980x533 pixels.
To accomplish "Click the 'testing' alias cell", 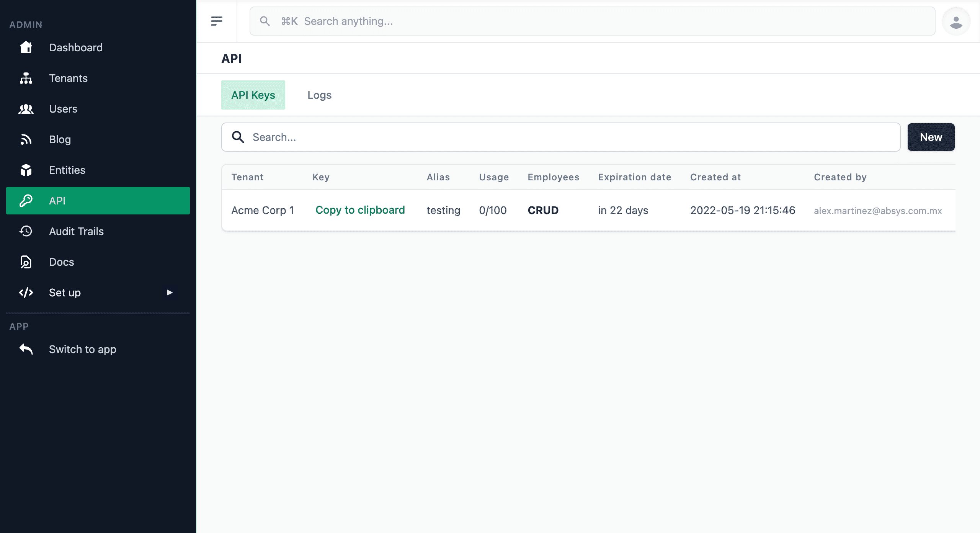I will tap(443, 210).
